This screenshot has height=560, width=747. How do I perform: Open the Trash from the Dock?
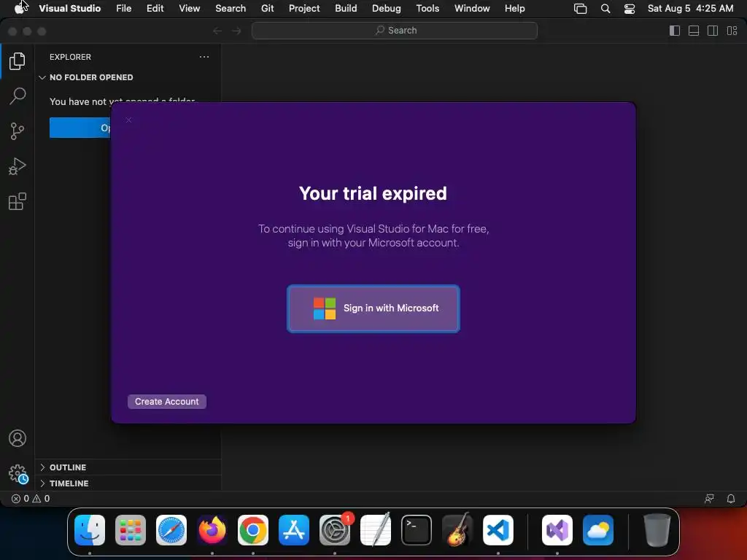coord(657,530)
